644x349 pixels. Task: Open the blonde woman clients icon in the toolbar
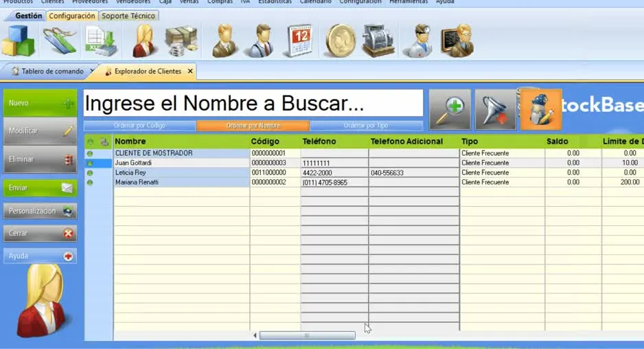143,41
